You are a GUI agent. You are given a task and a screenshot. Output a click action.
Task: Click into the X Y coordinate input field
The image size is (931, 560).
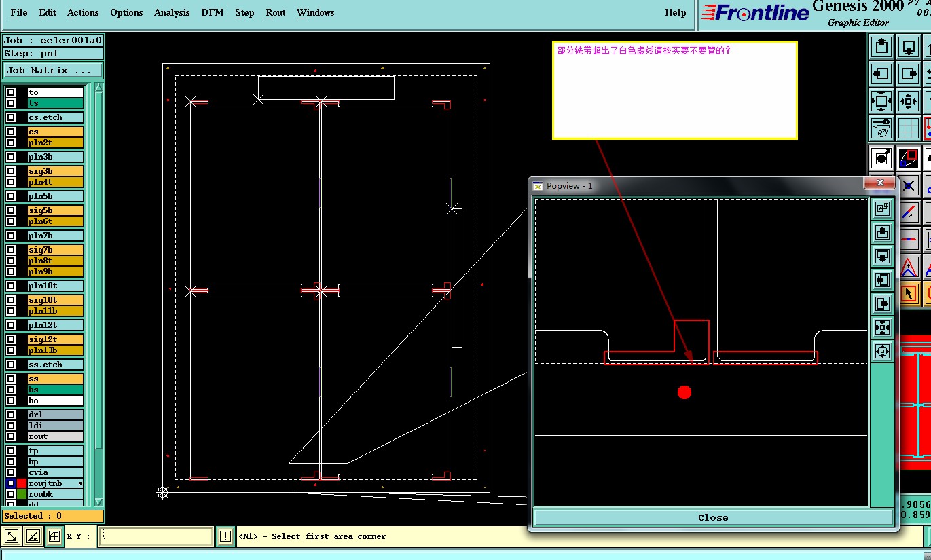click(156, 536)
